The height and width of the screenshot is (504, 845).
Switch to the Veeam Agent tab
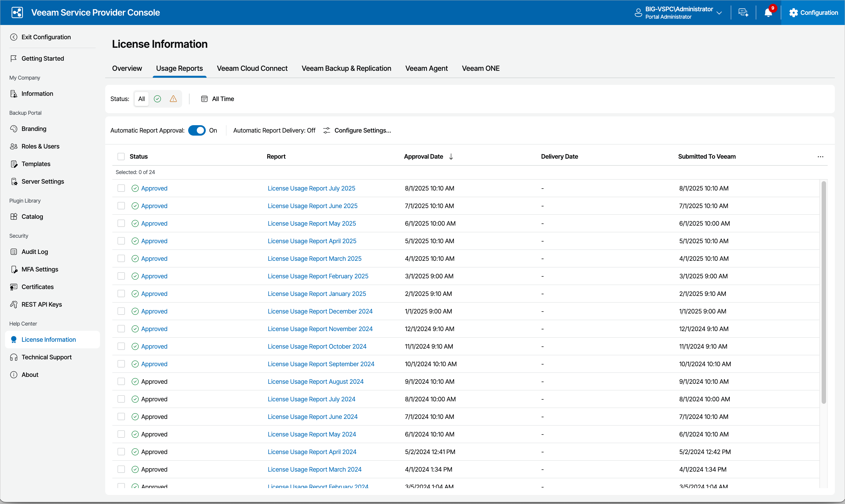point(426,68)
